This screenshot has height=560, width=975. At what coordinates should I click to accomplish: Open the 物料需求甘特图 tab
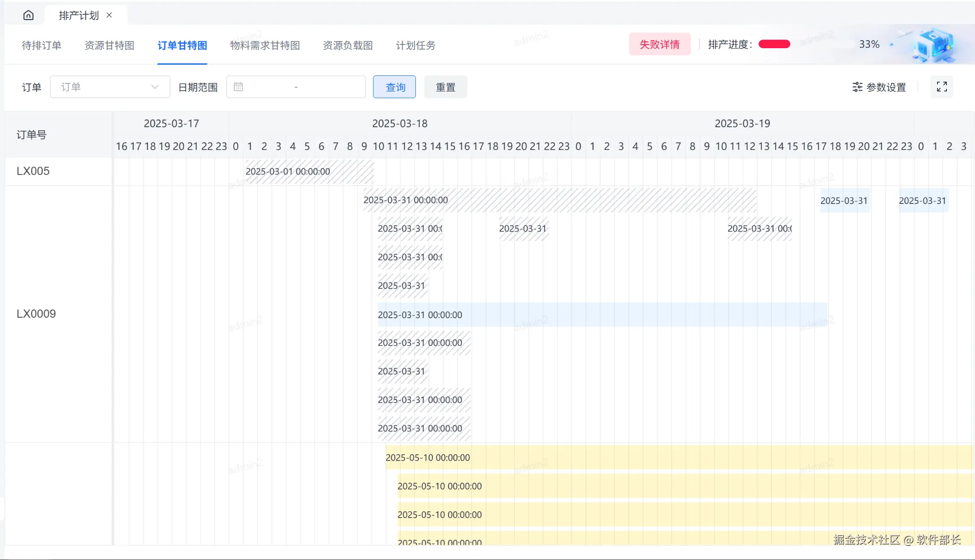click(x=265, y=46)
